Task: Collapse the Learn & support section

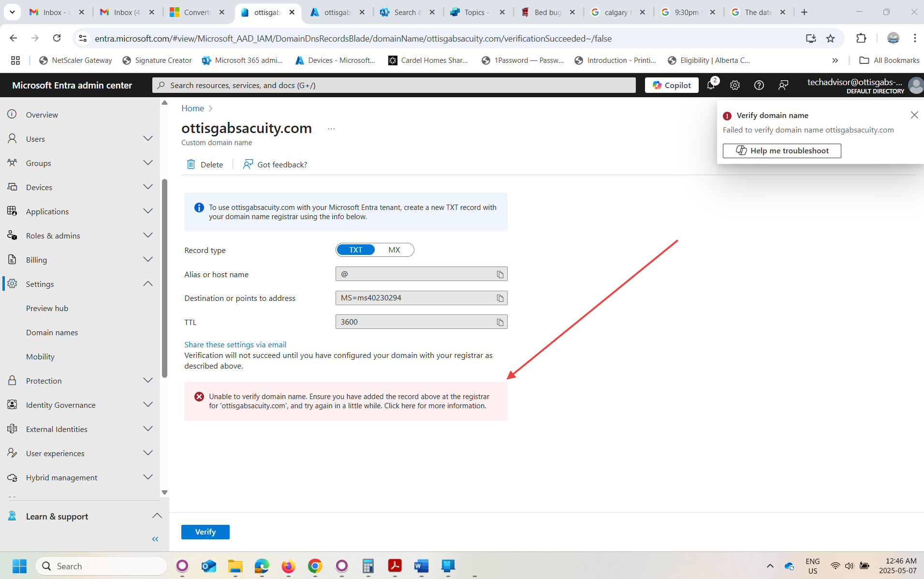Action: coord(157,516)
